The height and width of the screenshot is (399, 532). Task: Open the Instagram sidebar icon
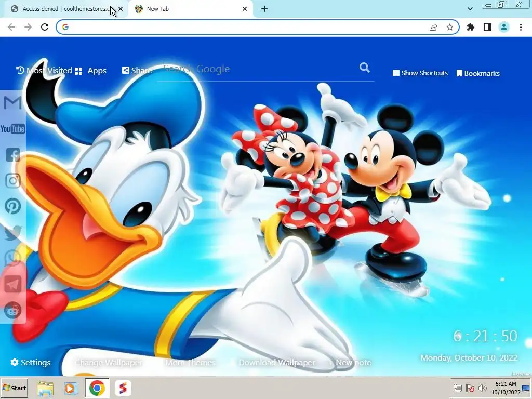[13, 181]
